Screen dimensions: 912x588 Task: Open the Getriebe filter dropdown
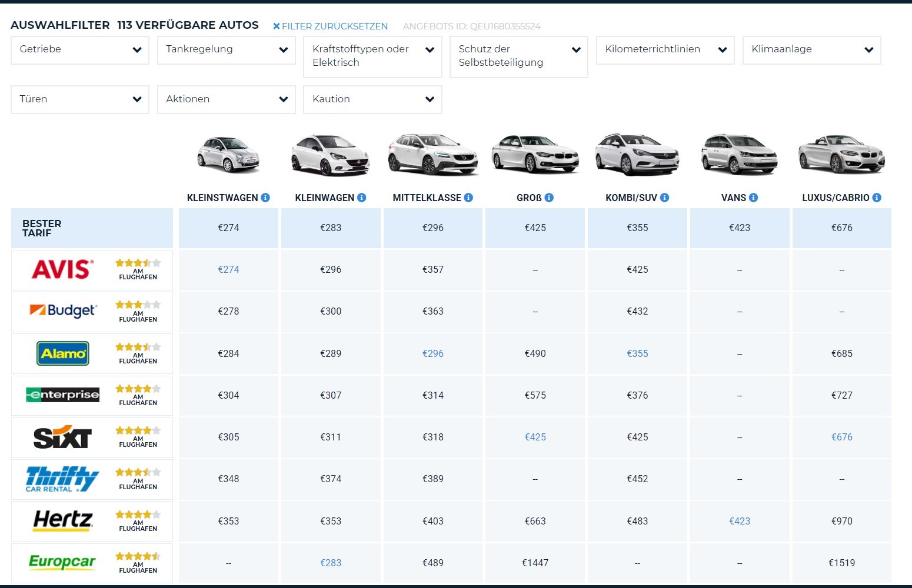pyautogui.click(x=80, y=50)
